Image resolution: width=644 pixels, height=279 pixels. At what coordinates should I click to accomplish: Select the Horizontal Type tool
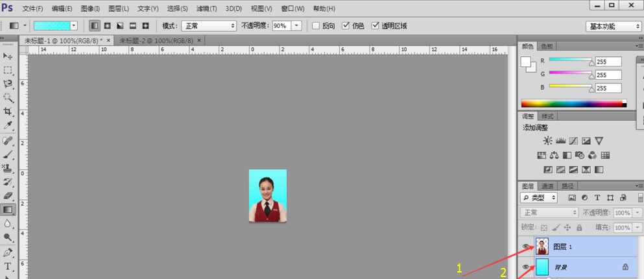pyautogui.click(x=8, y=266)
